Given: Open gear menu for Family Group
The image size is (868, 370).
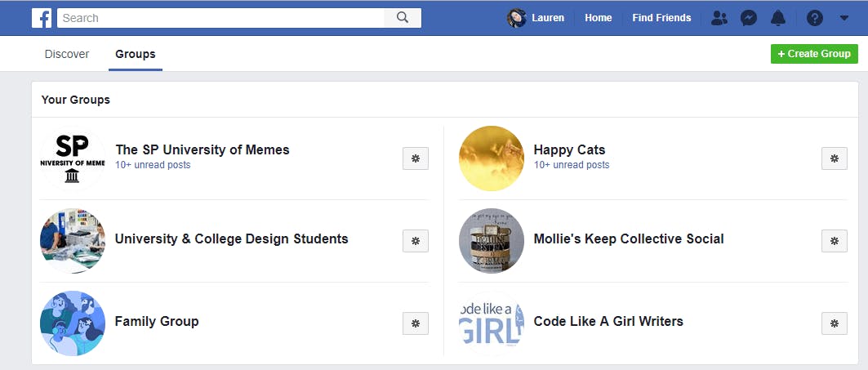Looking at the screenshot, I should click(x=415, y=323).
